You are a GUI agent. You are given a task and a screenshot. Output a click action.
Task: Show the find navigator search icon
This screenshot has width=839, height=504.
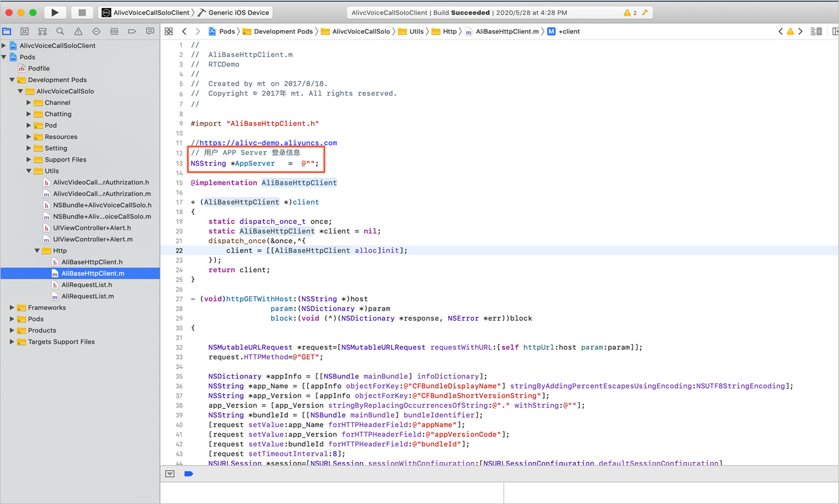(60, 31)
